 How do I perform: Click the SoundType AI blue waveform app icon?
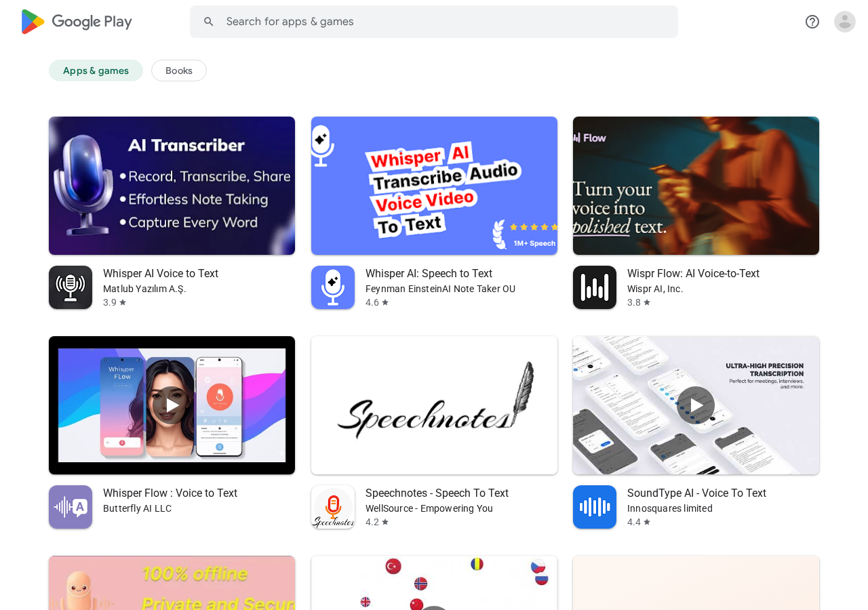595,507
